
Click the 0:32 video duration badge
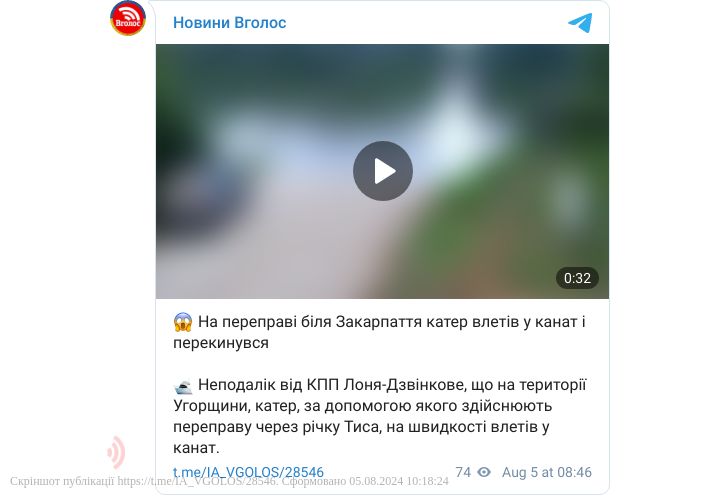point(577,278)
